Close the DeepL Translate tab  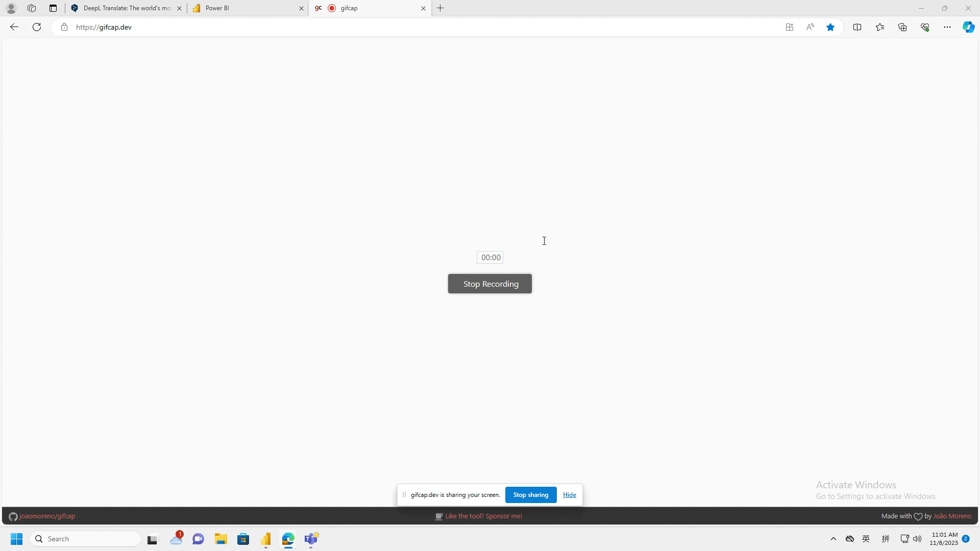pyautogui.click(x=179, y=8)
